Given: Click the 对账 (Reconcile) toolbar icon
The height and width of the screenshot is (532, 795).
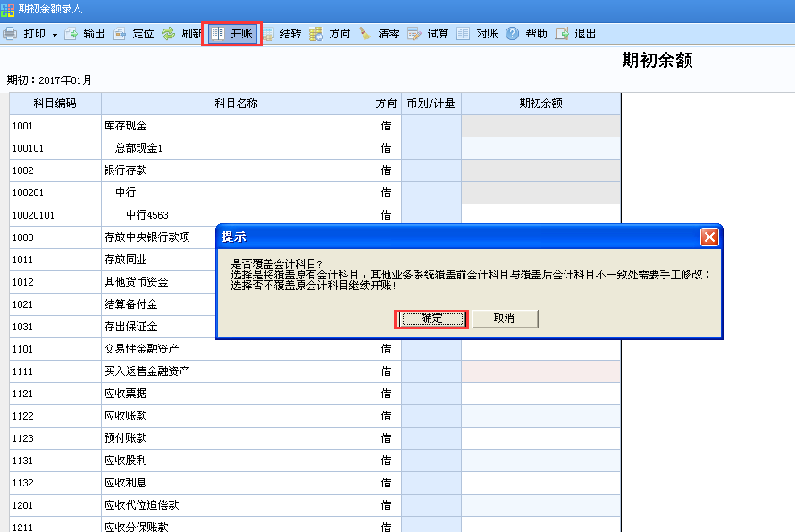Looking at the screenshot, I should coord(464,34).
